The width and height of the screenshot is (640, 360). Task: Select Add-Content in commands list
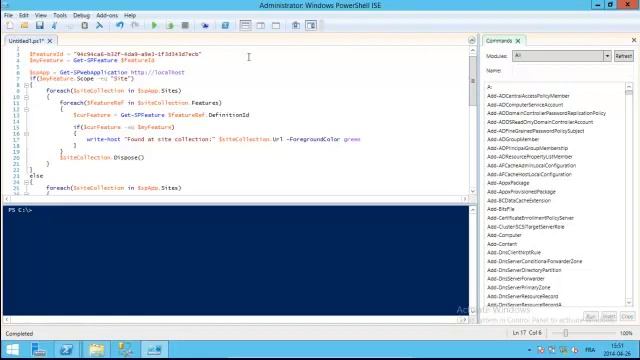coord(502,244)
